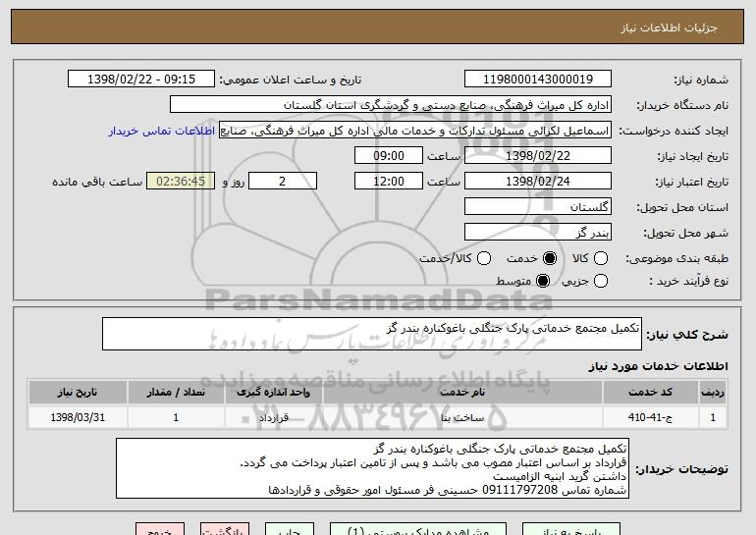Click the public announcement date field 1398/02/22 - 09:15
The image size is (756, 535).
[x=141, y=80]
